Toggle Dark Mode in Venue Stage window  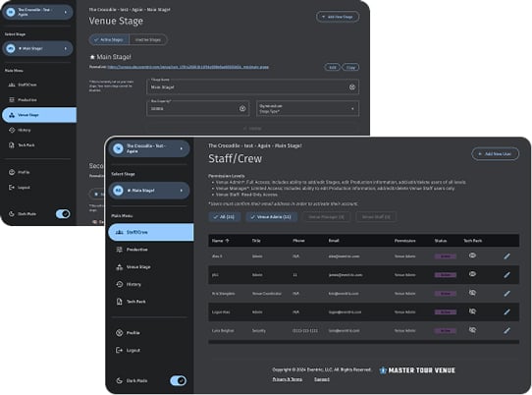point(63,213)
